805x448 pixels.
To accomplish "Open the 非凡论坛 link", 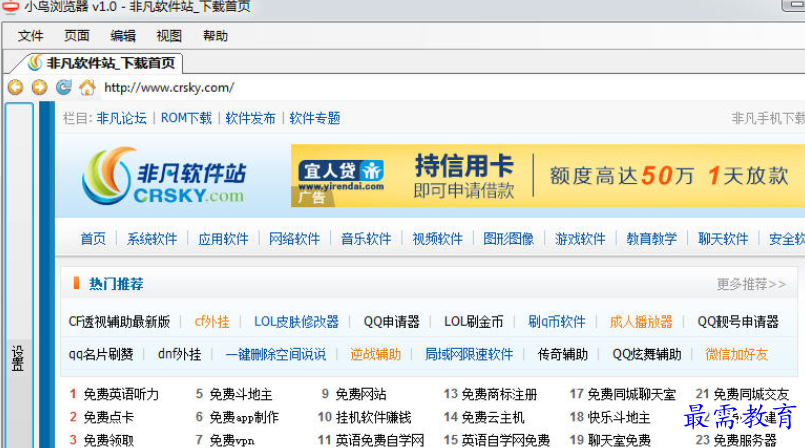I will point(122,119).
